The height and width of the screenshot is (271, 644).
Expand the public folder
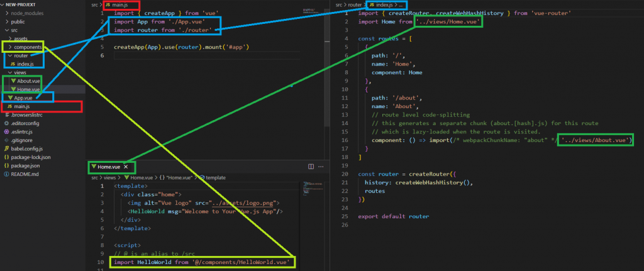[x=8, y=22]
